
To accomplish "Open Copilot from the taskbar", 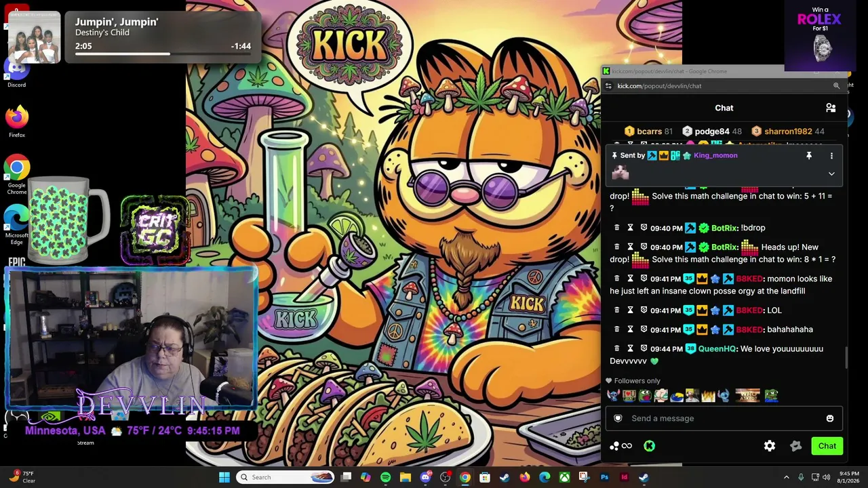I will click(x=366, y=477).
